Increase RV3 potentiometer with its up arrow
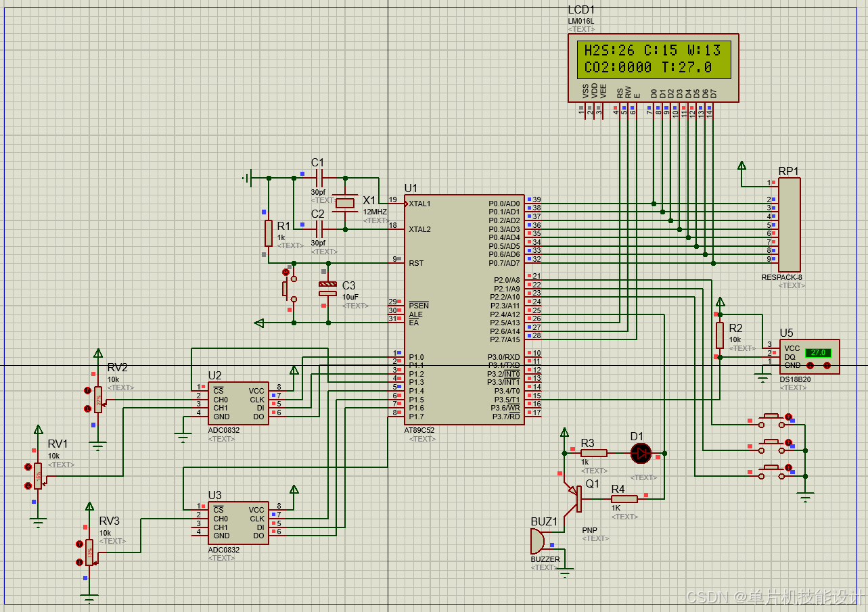868x612 pixels. (78, 544)
